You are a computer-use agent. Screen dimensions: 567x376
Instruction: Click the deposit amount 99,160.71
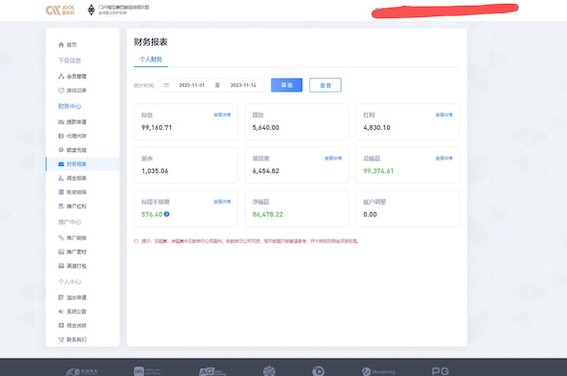point(157,128)
